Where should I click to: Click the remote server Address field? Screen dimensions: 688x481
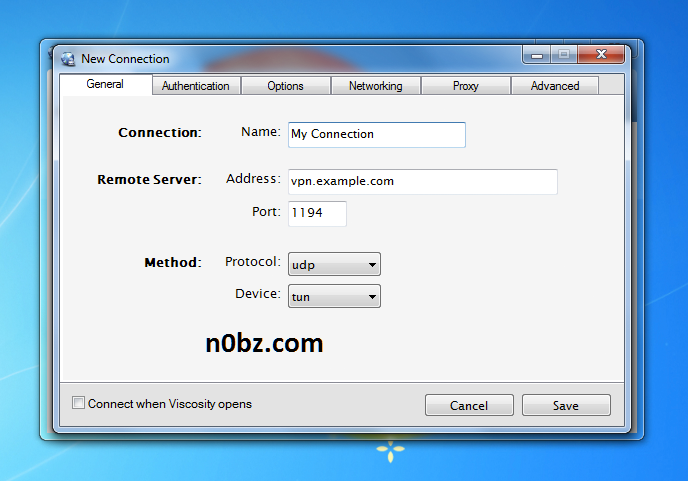423,182
